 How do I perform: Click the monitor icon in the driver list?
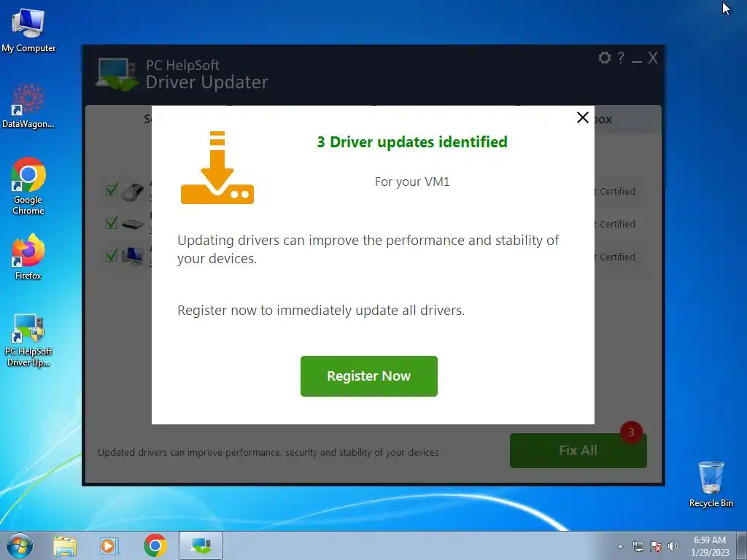tap(133, 256)
